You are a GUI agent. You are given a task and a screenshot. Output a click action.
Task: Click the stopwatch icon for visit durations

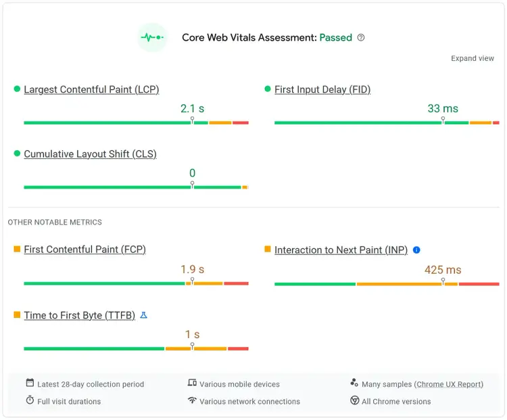(x=30, y=400)
